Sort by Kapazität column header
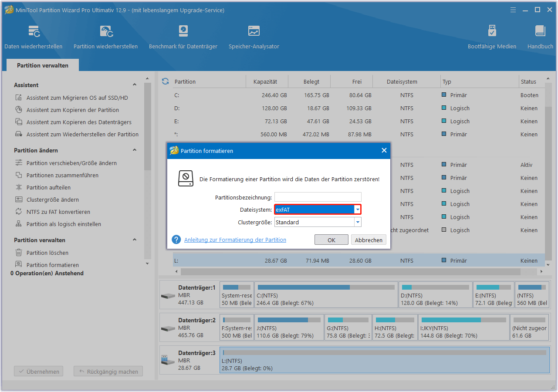 pos(266,81)
